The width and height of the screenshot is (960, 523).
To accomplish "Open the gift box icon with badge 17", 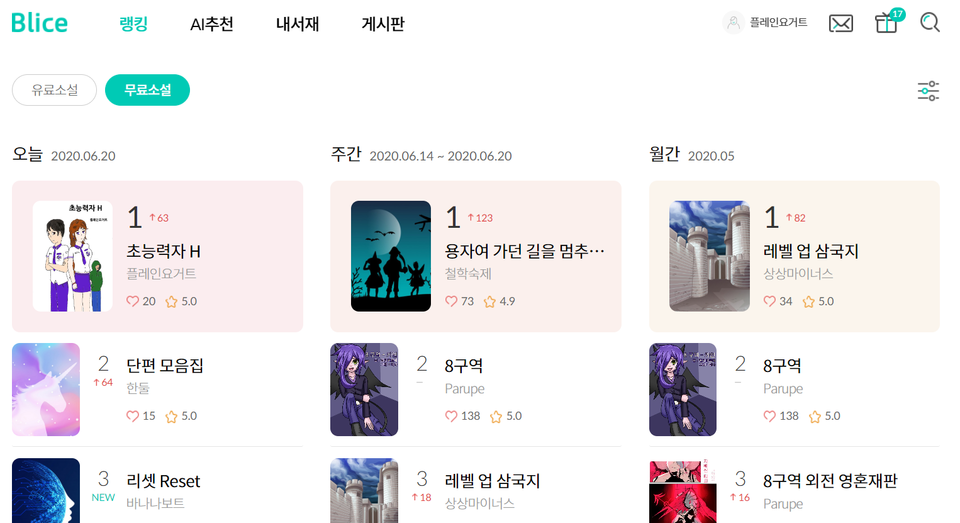I will point(887,23).
